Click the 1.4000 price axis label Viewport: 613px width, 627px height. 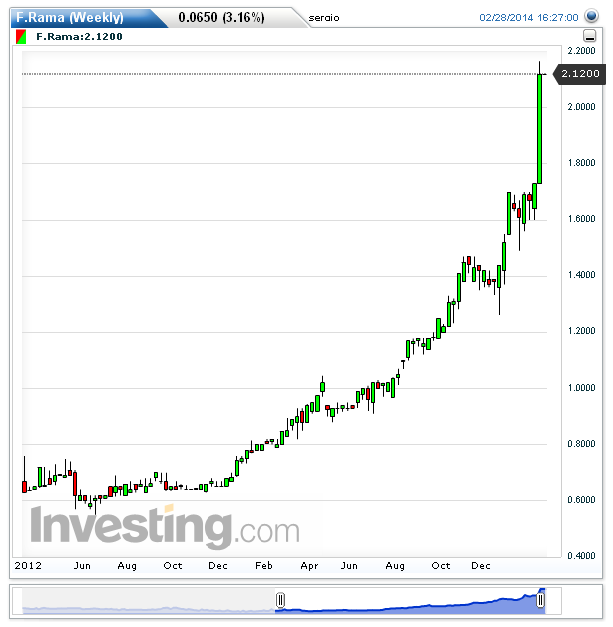tap(581, 275)
